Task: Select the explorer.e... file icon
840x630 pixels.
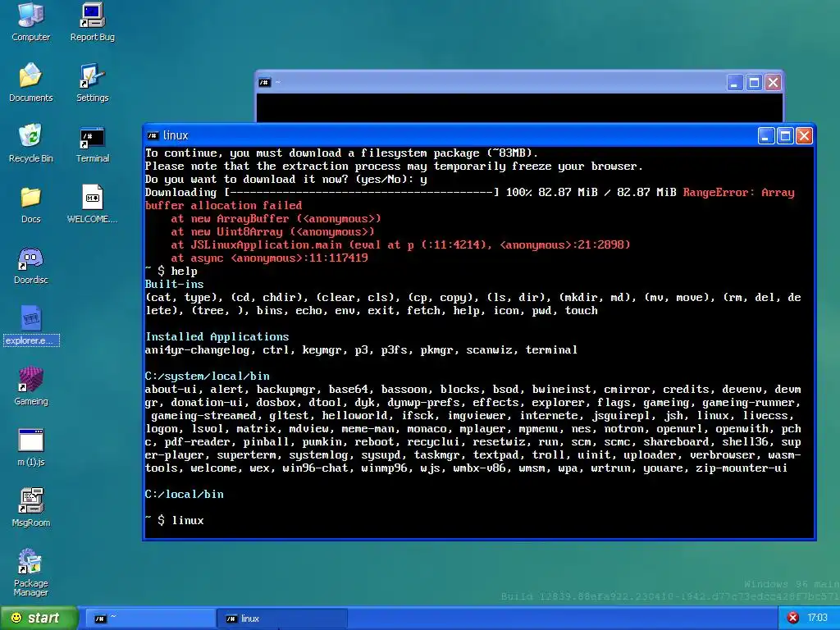Action: 31,325
